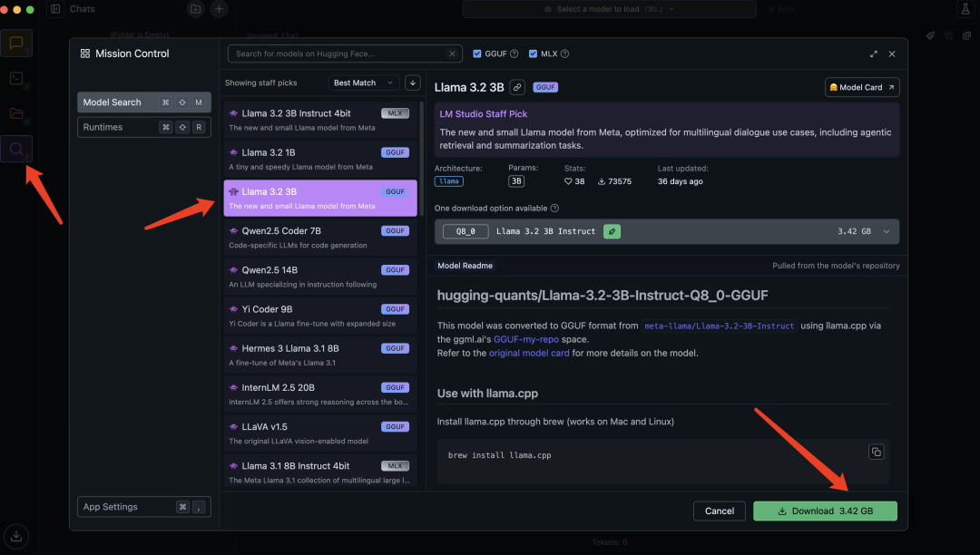Image resolution: width=980 pixels, height=555 pixels.
Task: Copy link icon next to Llama 3.2 3B
Action: coord(517,87)
